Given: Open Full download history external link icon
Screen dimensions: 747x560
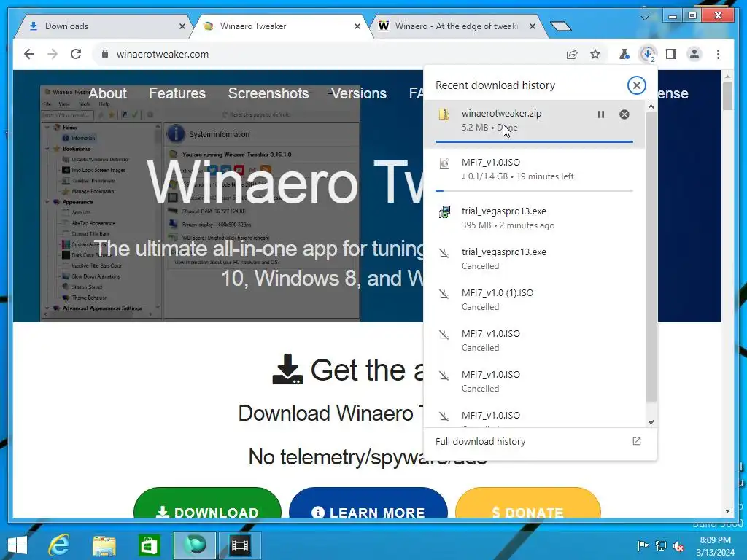Looking at the screenshot, I should (636, 441).
